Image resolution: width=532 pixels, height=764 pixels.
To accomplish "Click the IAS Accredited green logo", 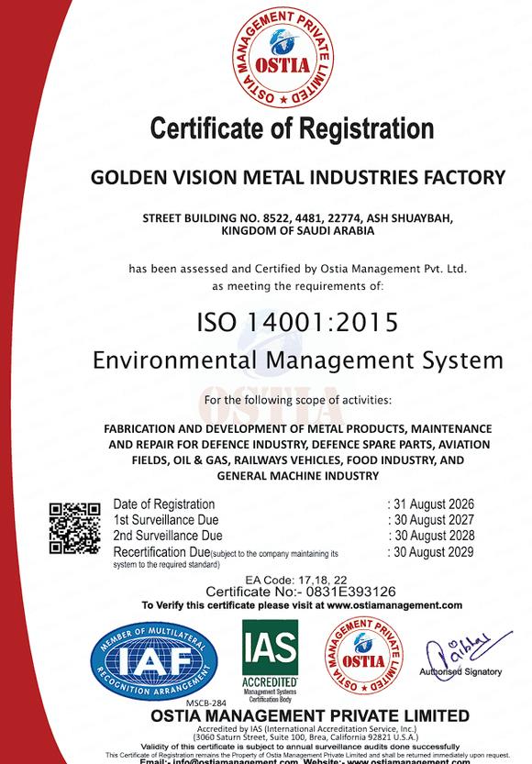I will click(x=270, y=660).
